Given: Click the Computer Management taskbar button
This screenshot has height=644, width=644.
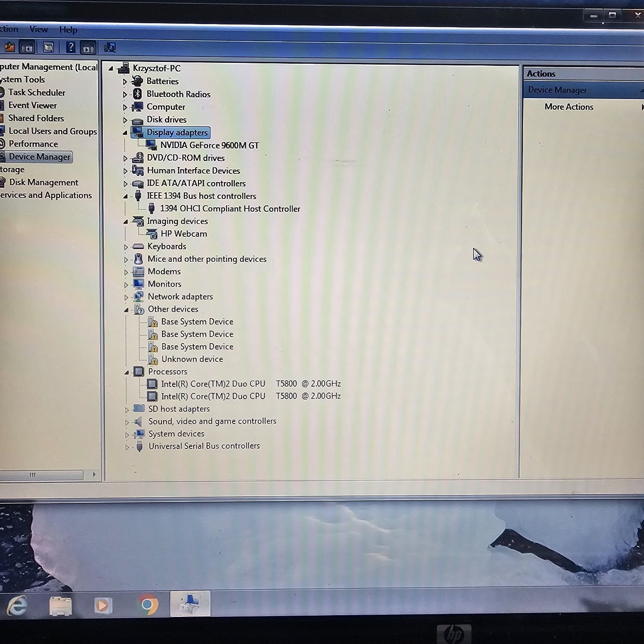Looking at the screenshot, I should (x=190, y=604).
